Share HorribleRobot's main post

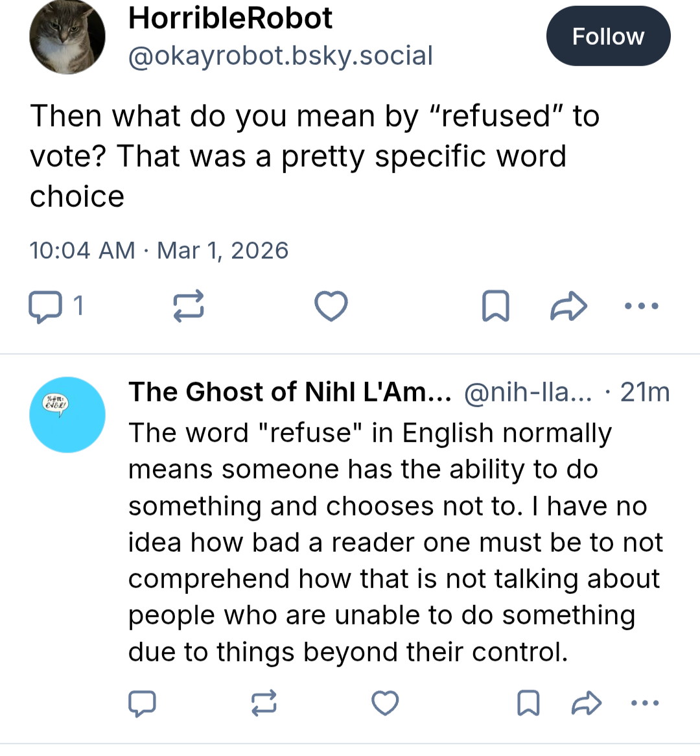pyautogui.click(x=568, y=306)
